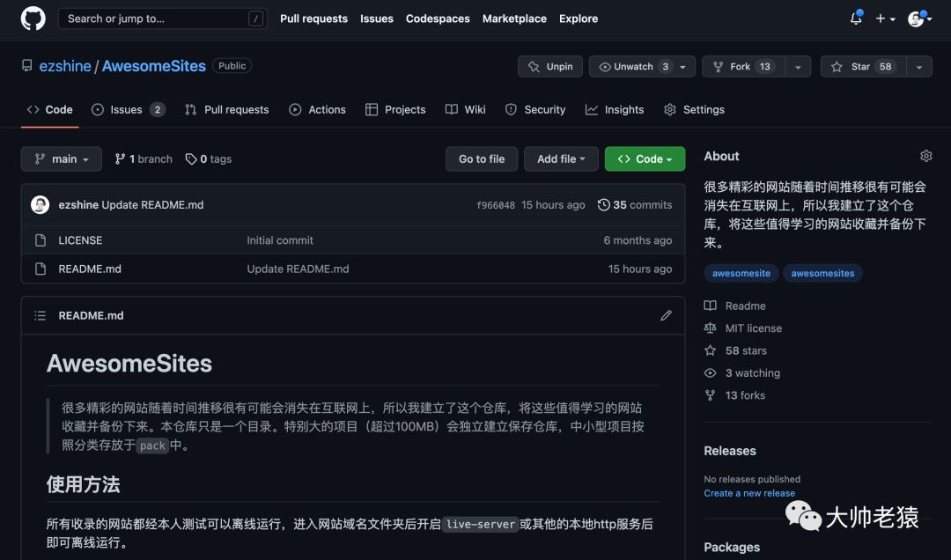Select the awesomesite topic tag
951x560 pixels.
point(741,273)
